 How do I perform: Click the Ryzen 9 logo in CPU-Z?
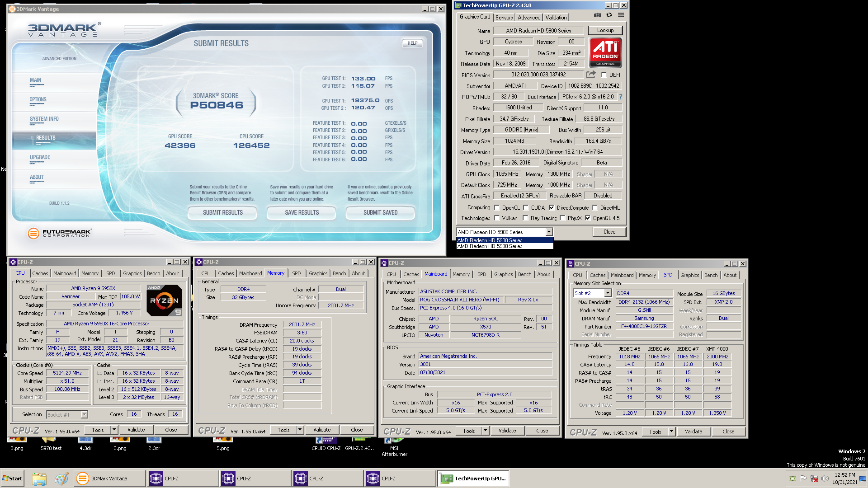pos(164,300)
